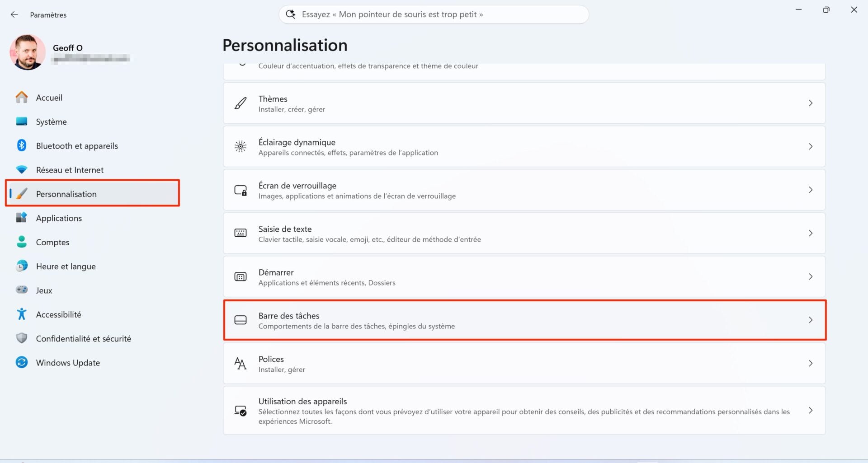The image size is (868, 463).
Task: Open the Démarrer row chevron
Action: coord(811,276)
